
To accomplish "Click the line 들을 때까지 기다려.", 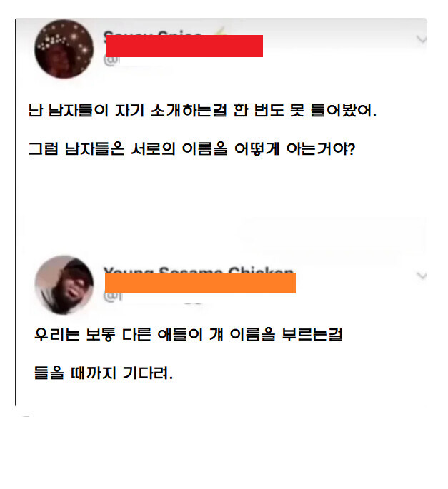I will pos(104,373).
